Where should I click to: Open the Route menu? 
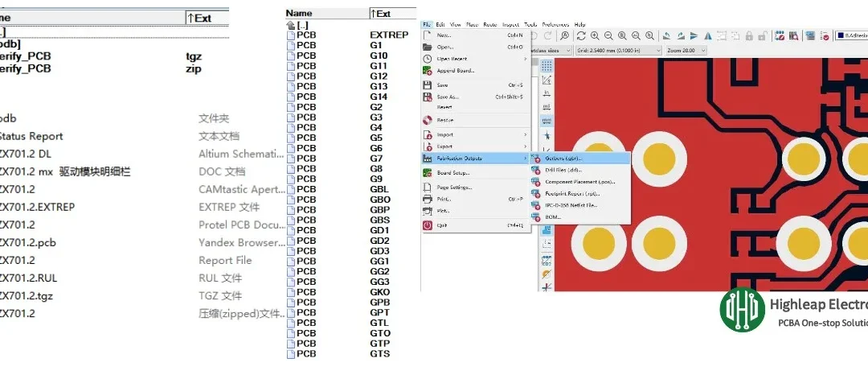(x=490, y=24)
